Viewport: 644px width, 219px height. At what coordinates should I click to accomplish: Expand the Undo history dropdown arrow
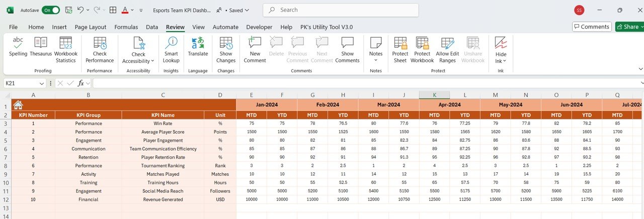tap(88, 10)
